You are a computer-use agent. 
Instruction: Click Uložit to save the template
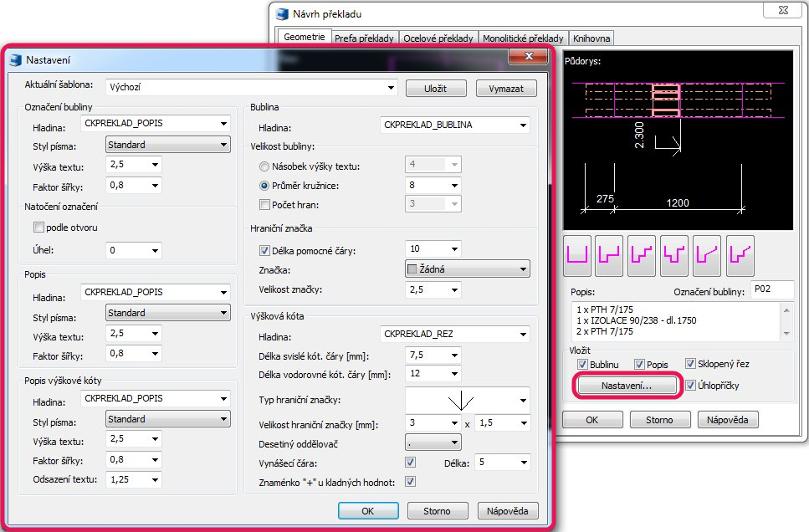(x=436, y=88)
